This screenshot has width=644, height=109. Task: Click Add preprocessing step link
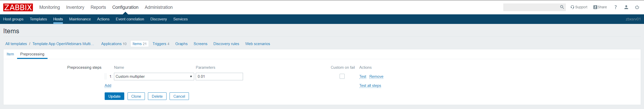tap(108, 86)
